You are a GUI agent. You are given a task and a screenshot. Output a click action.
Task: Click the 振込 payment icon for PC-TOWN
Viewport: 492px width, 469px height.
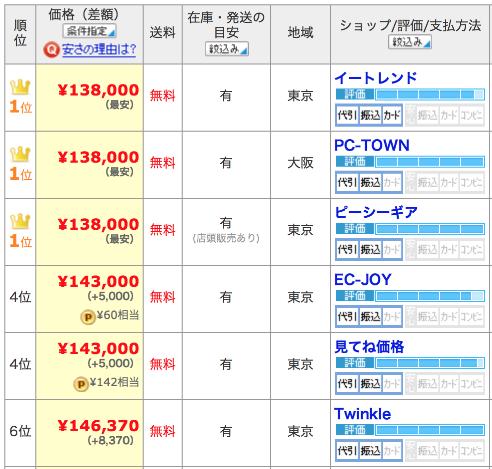[x=370, y=182]
